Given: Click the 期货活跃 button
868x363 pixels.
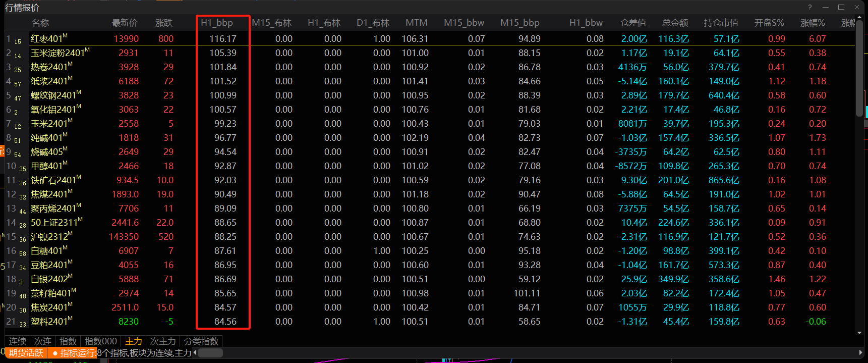Looking at the screenshot, I should coord(26,353).
